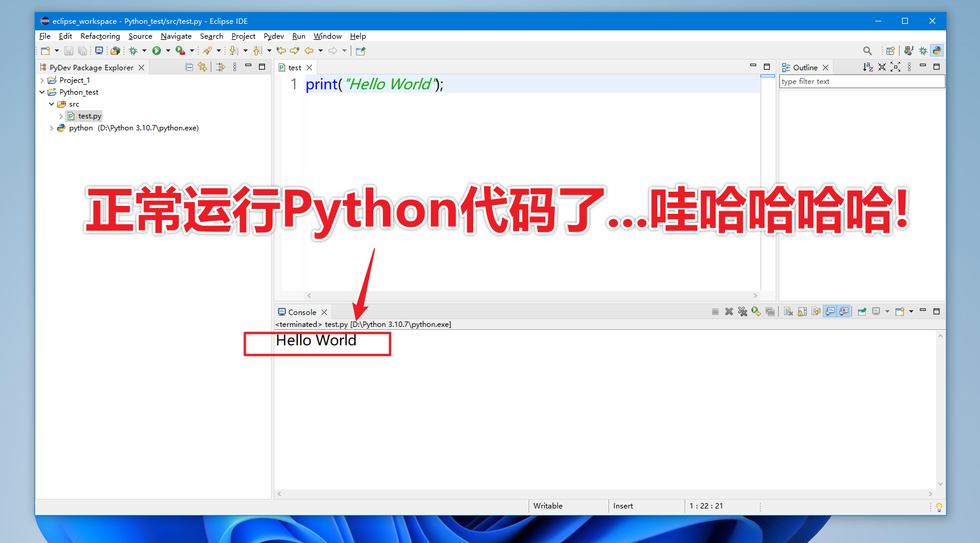Open the terminal monitor toolbar icon
The image size is (980, 543).
[x=99, y=51]
